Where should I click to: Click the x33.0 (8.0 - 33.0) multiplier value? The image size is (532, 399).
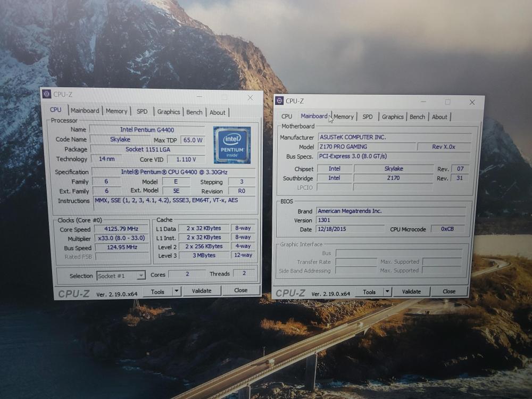point(121,238)
